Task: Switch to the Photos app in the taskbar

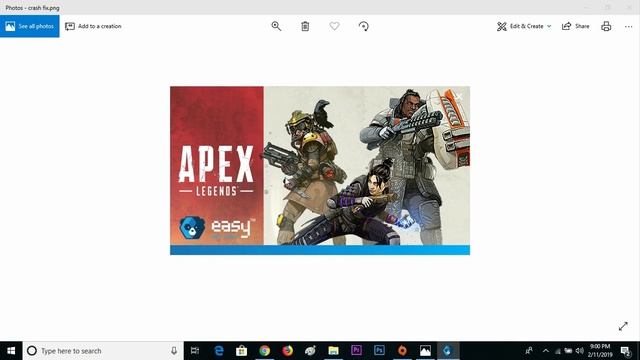Action: coord(425,351)
